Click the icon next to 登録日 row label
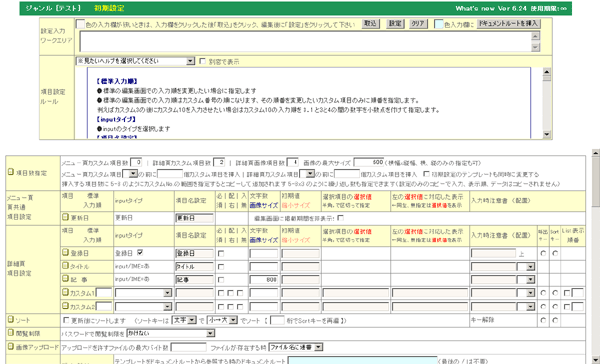The height and width of the screenshot is (364, 600). (x=66, y=253)
